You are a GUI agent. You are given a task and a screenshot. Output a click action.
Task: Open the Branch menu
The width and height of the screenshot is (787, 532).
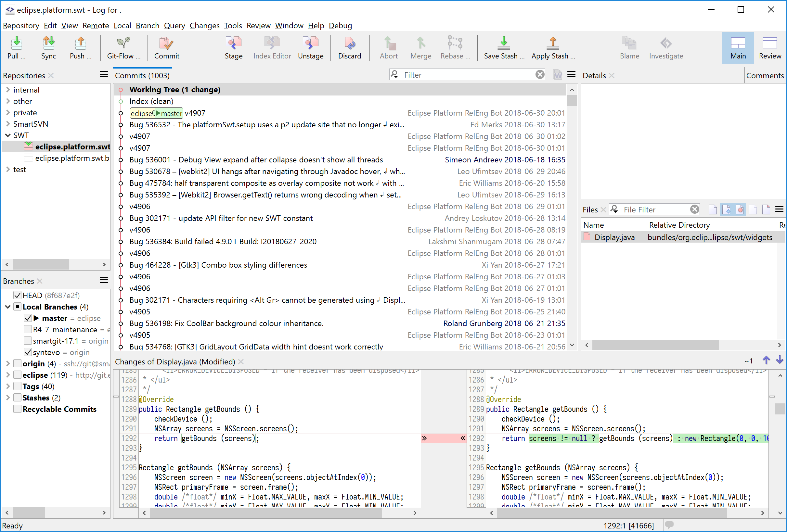click(147, 26)
